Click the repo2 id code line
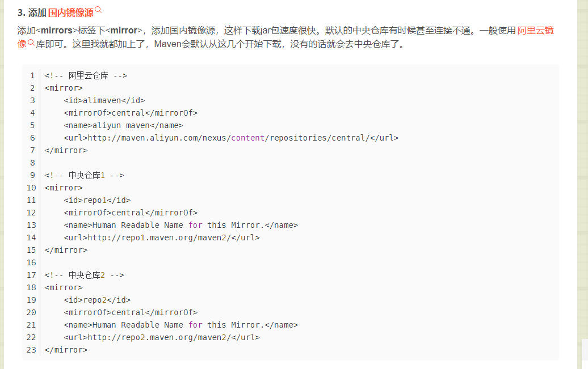The width and height of the screenshot is (588, 369). 97,300
